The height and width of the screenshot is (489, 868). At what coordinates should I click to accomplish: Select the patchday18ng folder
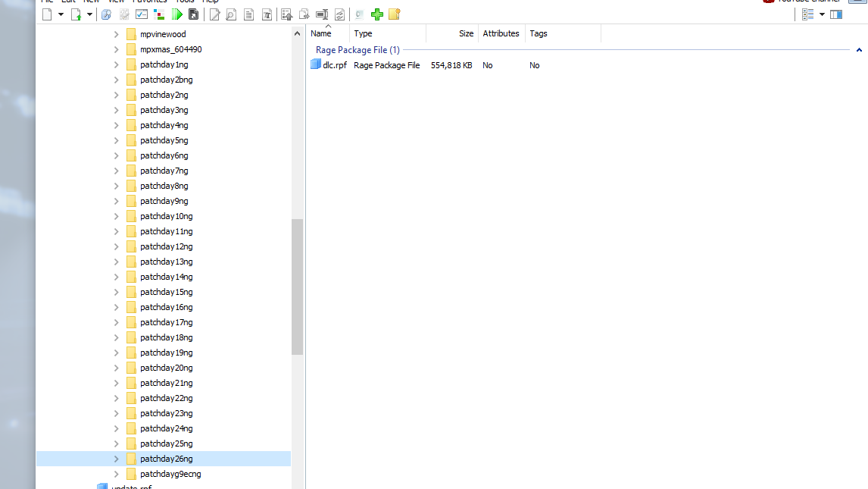click(x=166, y=337)
